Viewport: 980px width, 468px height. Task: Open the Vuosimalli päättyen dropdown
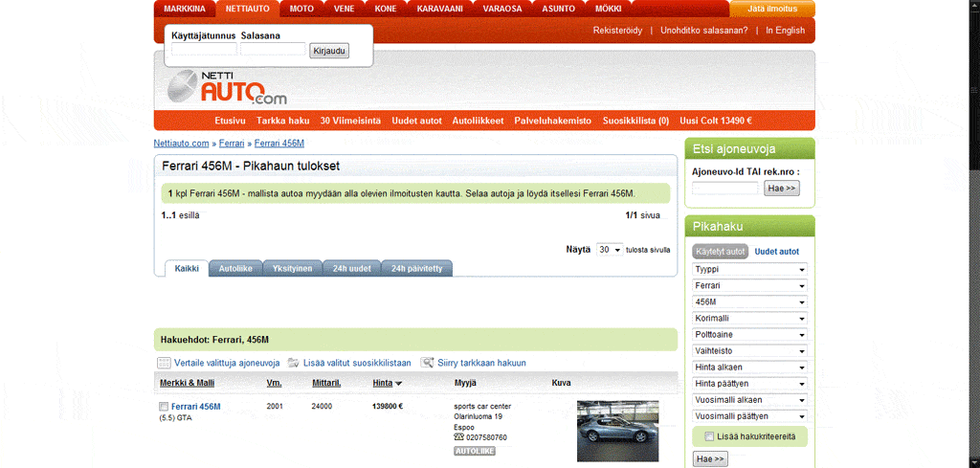[x=750, y=415]
